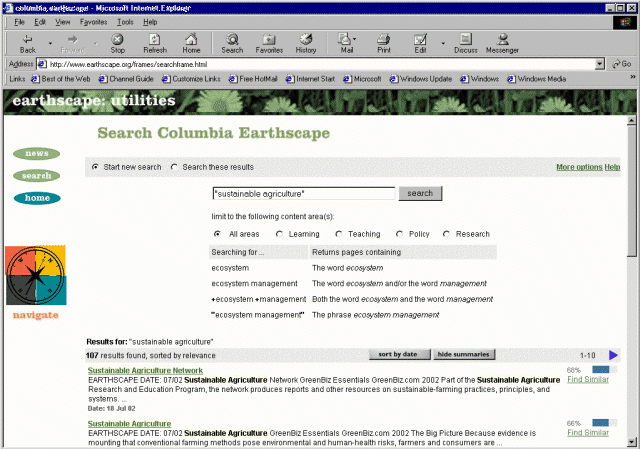Click the 68% relevance bar
The height and width of the screenshot is (449, 640).
coord(604,370)
